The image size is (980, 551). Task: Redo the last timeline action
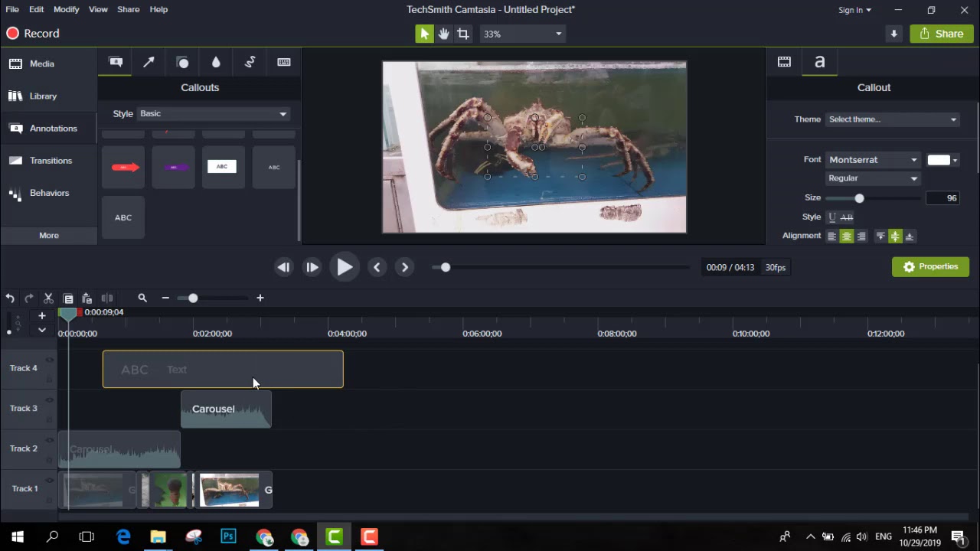[29, 298]
